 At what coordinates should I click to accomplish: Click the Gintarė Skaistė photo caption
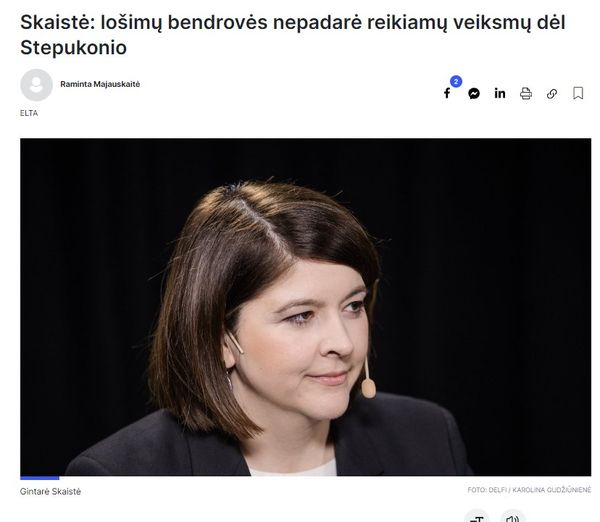pos(51,492)
